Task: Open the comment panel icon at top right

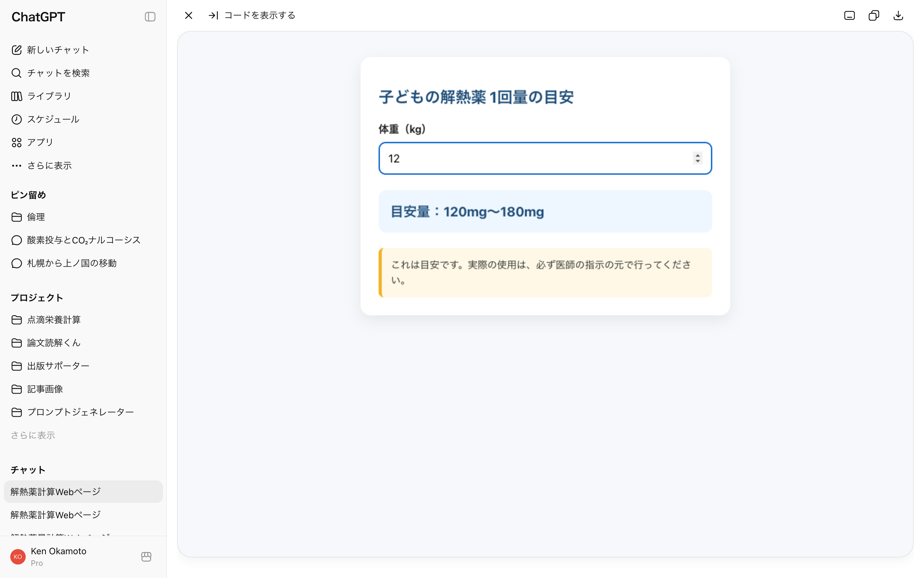Action: 849,15
